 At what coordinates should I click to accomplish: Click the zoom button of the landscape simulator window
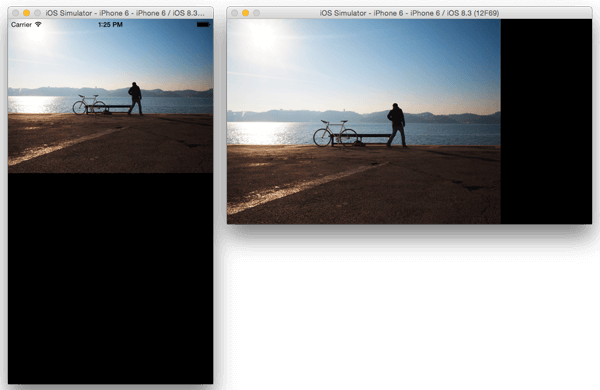256,13
